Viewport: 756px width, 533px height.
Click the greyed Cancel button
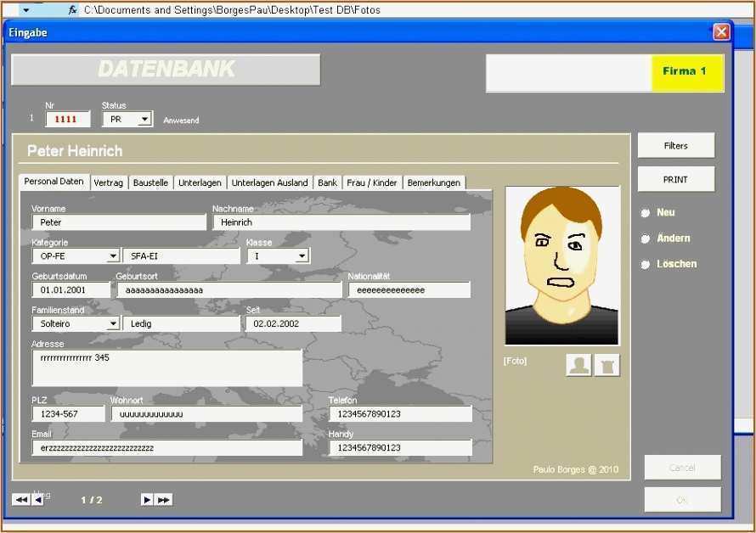(x=682, y=468)
